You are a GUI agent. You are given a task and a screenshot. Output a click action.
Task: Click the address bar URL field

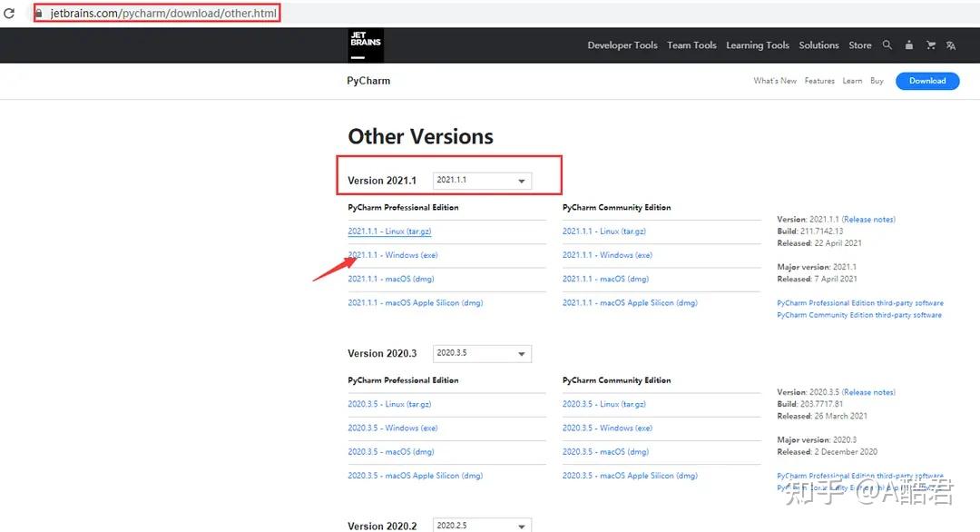coord(163,13)
